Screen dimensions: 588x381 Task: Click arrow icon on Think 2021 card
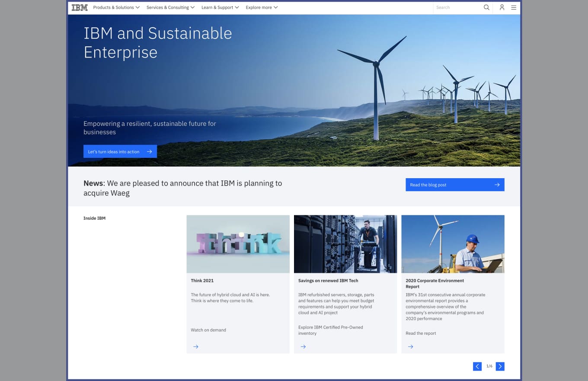click(x=196, y=346)
